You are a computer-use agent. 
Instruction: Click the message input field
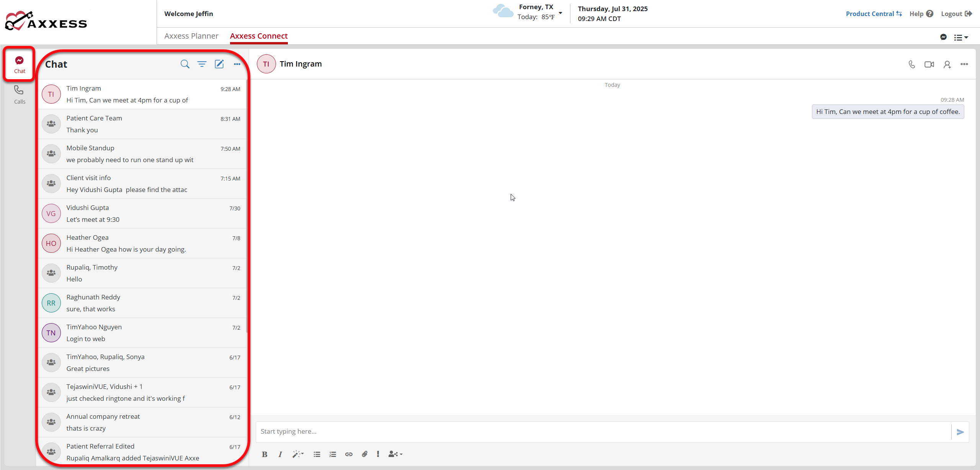603,431
